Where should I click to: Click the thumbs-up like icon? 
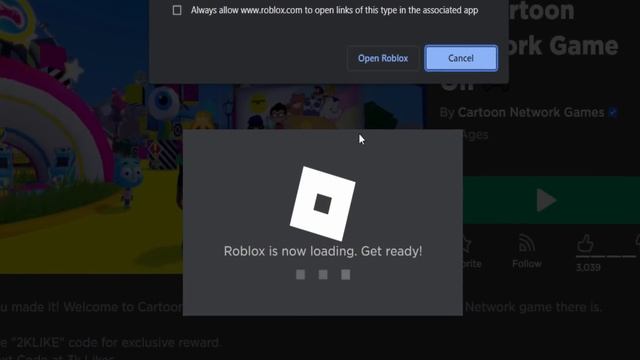tap(585, 243)
